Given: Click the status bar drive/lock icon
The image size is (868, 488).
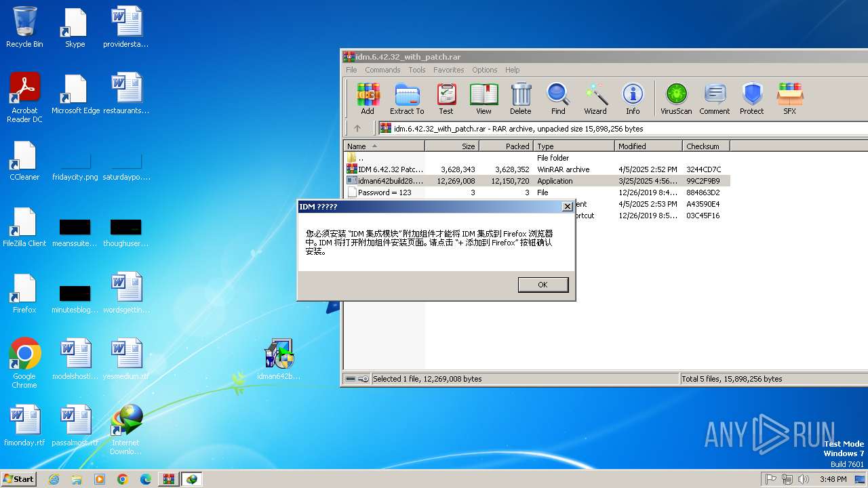Looking at the screenshot, I should (357, 379).
